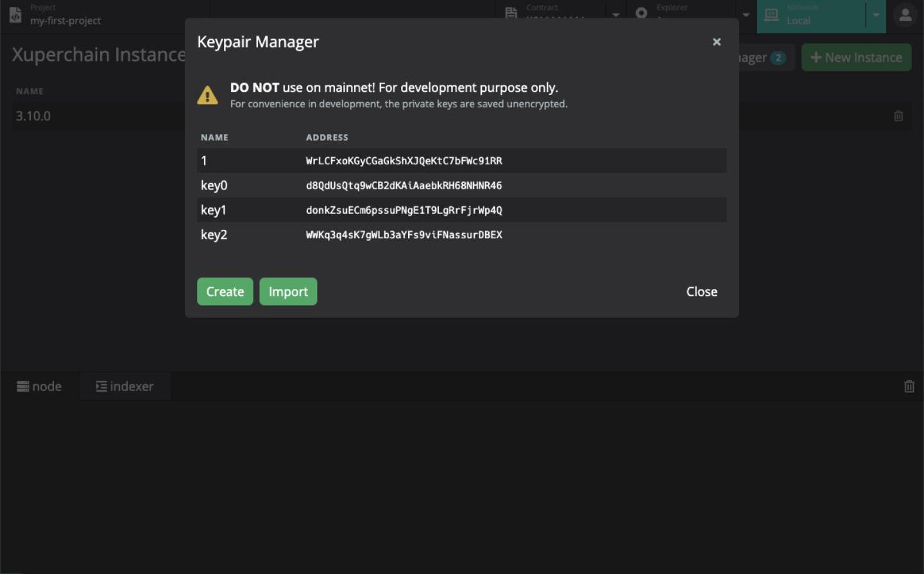The height and width of the screenshot is (574, 924).
Task: Open the Contract tab in the top bar
Action: click(551, 15)
